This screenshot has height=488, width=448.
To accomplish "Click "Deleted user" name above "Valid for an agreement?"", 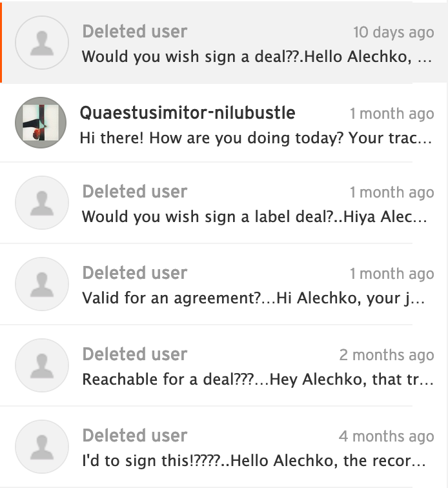I will (x=134, y=273).
